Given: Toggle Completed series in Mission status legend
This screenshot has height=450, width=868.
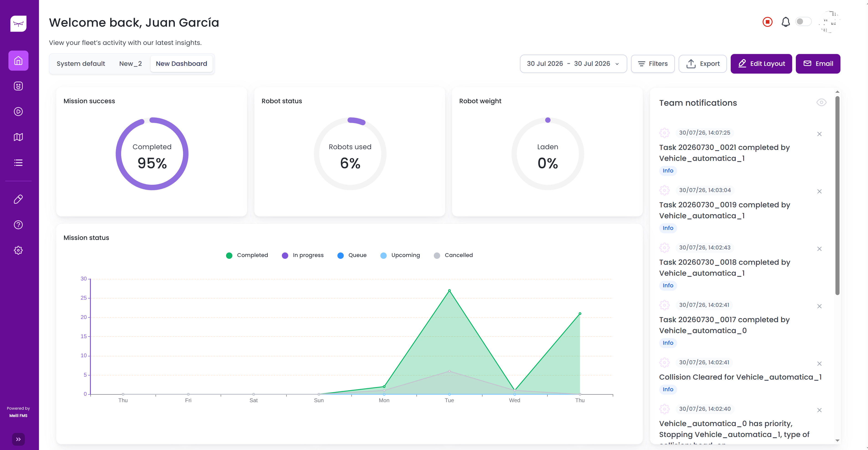Looking at the screenshot, I should tap(247, 255).
